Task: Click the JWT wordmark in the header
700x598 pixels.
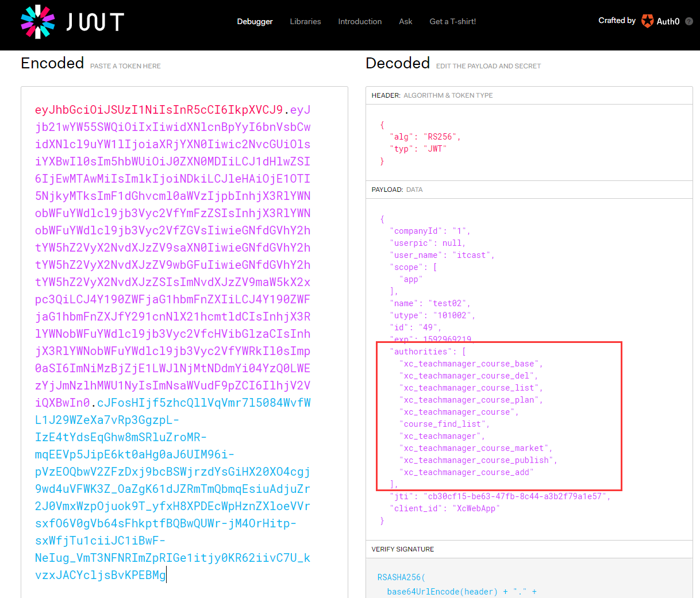Action: (95, 22)
